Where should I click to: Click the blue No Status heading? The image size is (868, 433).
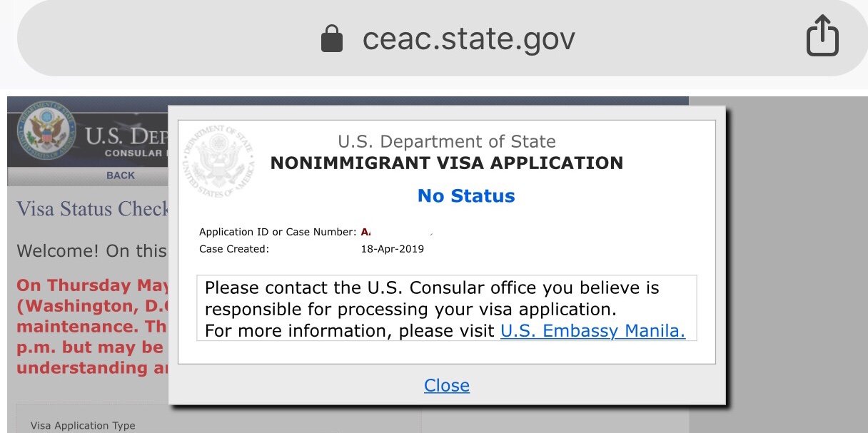tap(465, 196)
